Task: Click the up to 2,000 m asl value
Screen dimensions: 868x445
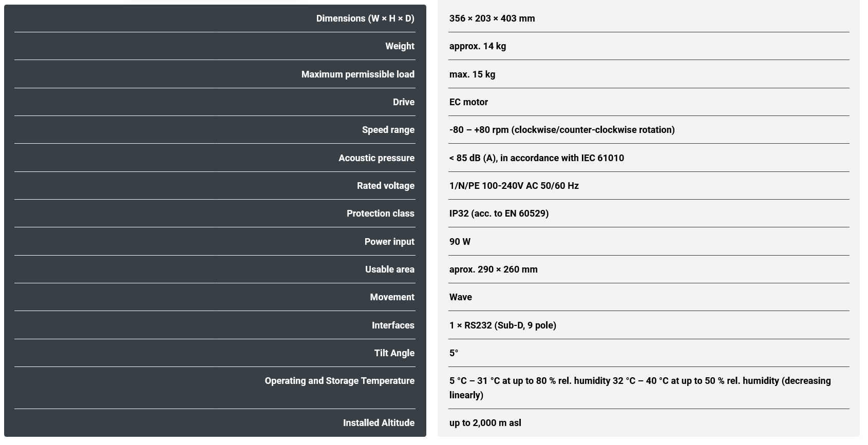Action: click(x=485, y=423)
